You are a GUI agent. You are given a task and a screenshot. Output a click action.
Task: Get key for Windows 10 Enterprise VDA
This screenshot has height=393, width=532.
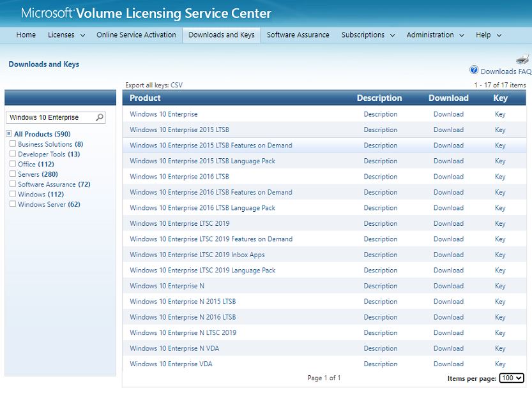click(x=500, y=364)
